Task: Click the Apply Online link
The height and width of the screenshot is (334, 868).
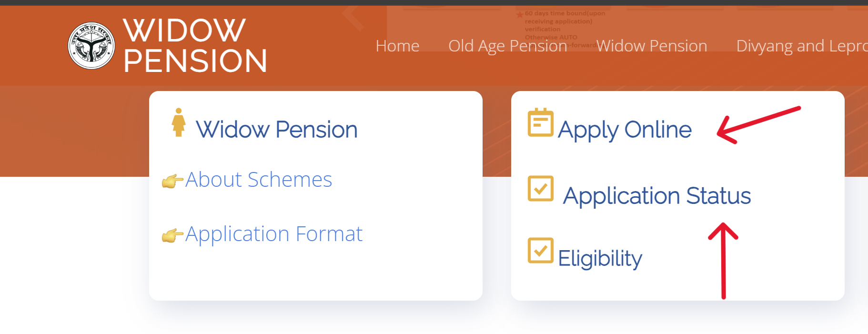Action: click(x=625, y=129)
